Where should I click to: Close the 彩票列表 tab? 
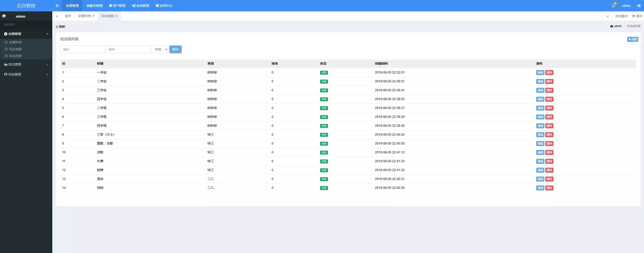point(93,16)
